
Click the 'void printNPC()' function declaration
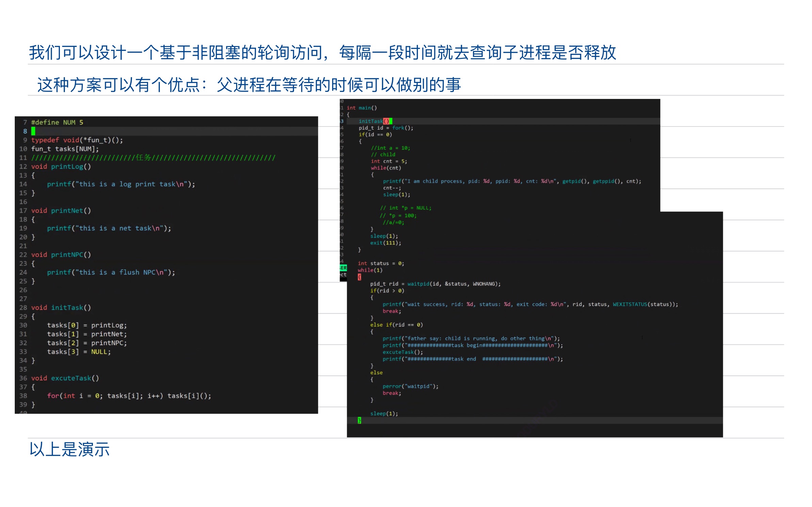[61, 255]
